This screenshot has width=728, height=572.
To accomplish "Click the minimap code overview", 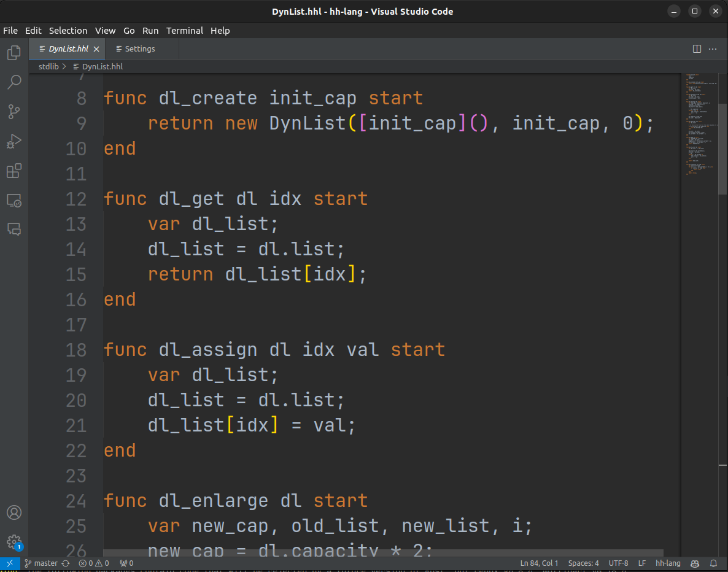I will pos(699,124).
